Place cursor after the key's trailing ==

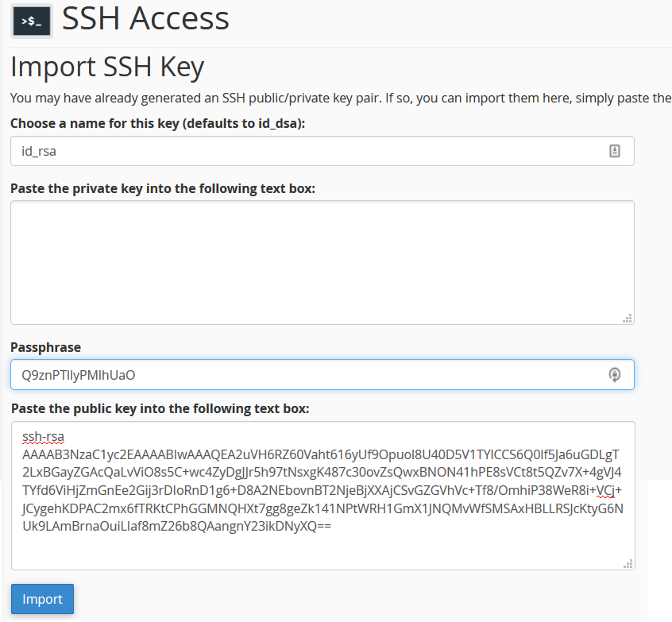coord(332,526)
